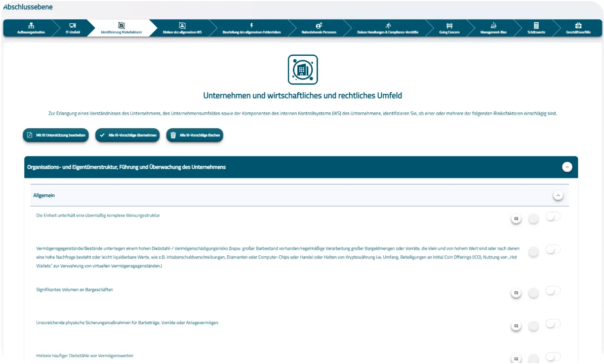Open Dolose Handlungen via the running-person icon
The width and height of the screenshot is (604, 364).
coord(388,25)
